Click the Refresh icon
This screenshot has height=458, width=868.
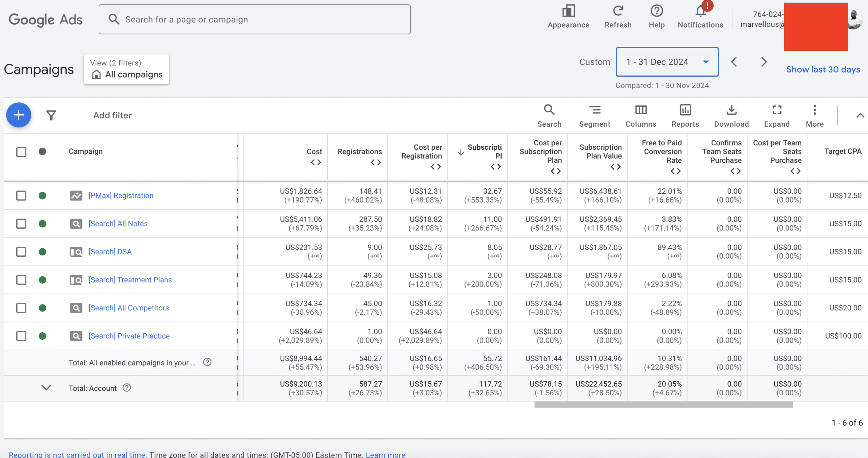coord(618,11)
